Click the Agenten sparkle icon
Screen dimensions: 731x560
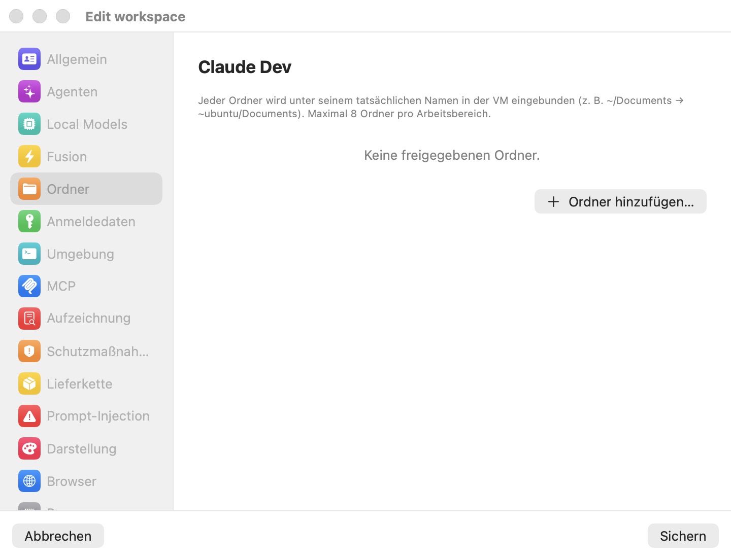click(29, 92)
